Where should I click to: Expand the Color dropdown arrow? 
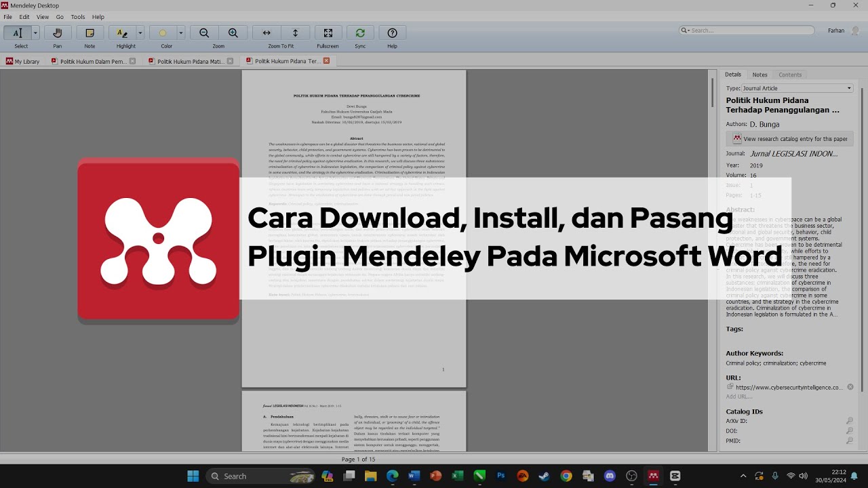point(181,33)
